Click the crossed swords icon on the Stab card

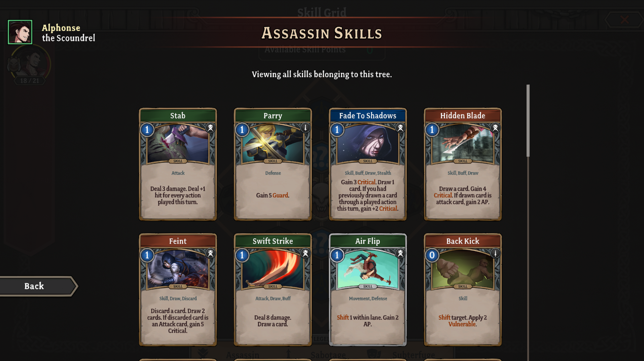coord(210,128)
